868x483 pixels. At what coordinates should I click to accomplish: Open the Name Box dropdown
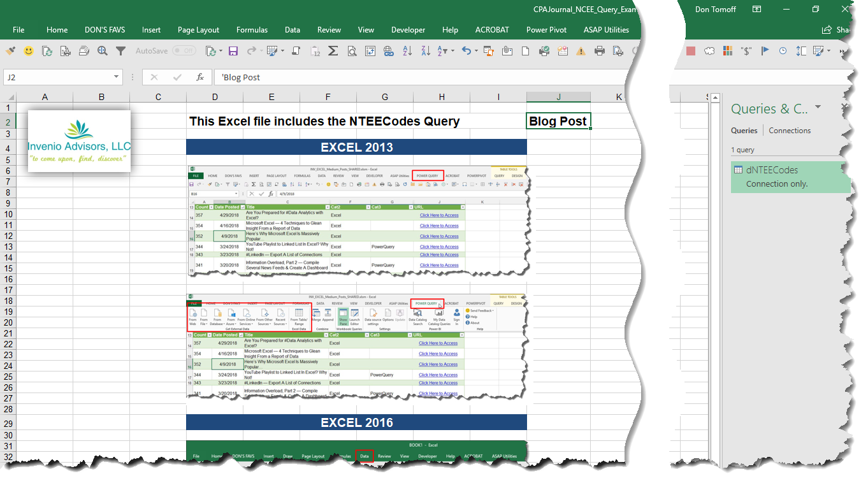pos(117,76)
